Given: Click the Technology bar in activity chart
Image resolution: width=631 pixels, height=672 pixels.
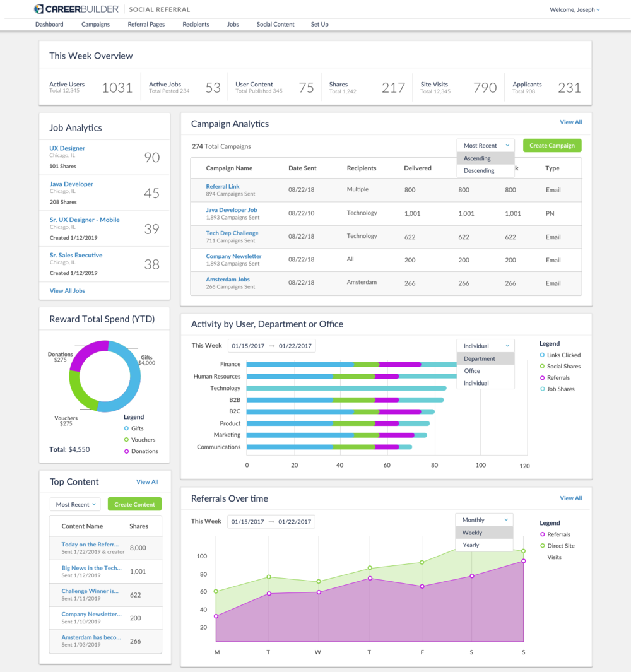Looking at the screenshot, I should coord(346,388).
